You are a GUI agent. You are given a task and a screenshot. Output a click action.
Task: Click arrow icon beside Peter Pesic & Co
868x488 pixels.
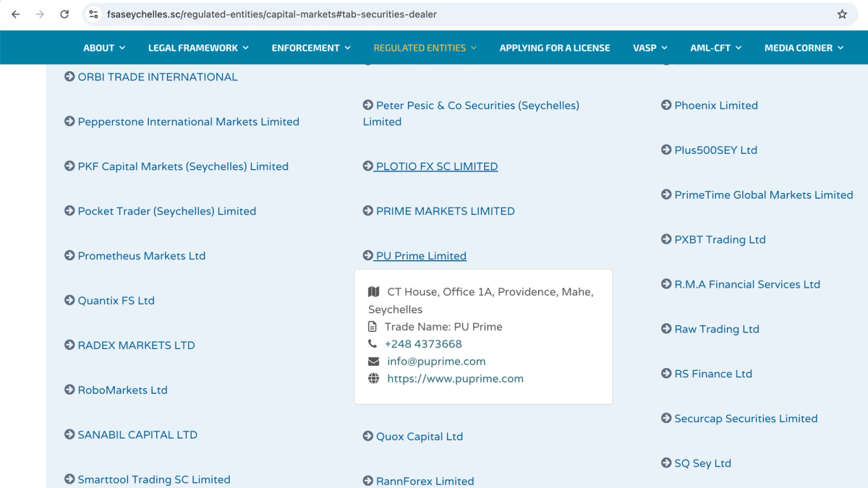(368, 106)
